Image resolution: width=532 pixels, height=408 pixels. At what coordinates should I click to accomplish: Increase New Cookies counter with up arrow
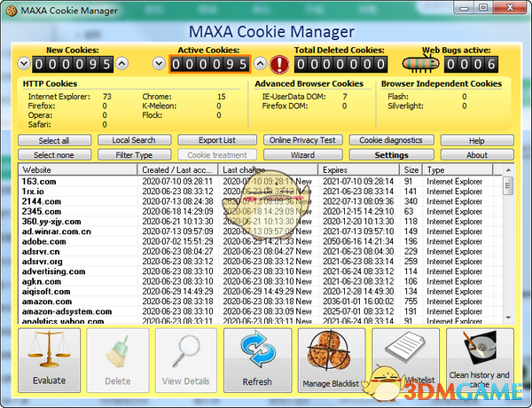pyautogui.click(x=122, y=64)
